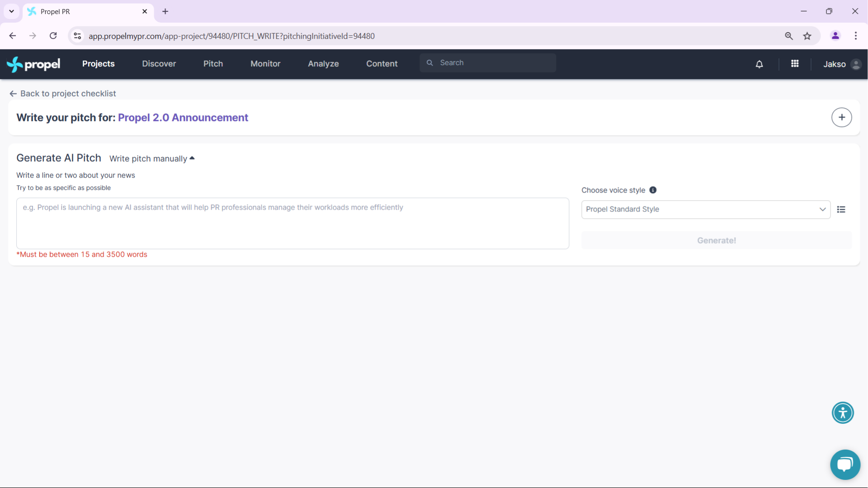Close the Propel PR tab
The height and width of the screenshot is (488, 868).
145,11
